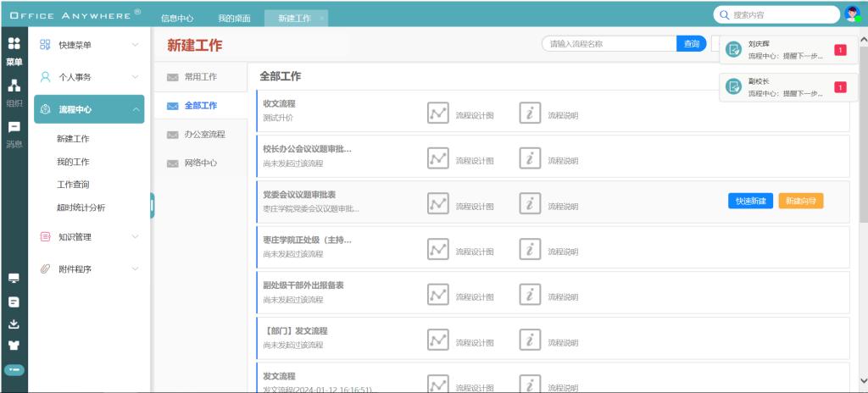Open the 菜单 grid icon in left rail
Viewport: 868px width, 393px height.
[14, 44]
